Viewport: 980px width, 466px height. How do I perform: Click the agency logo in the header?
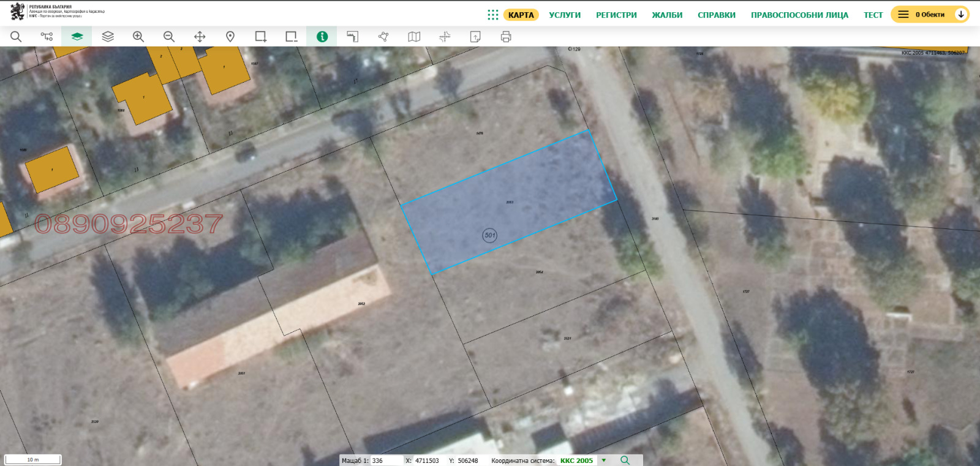click(58, 12)
